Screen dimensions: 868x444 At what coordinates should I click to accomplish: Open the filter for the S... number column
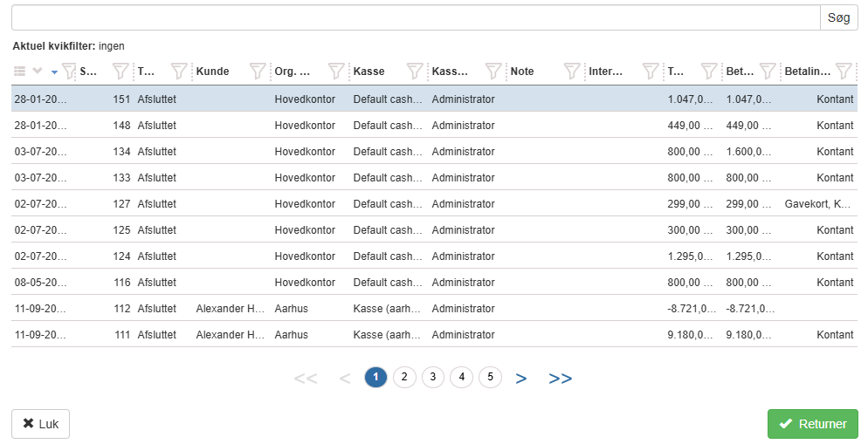point(121,71)
